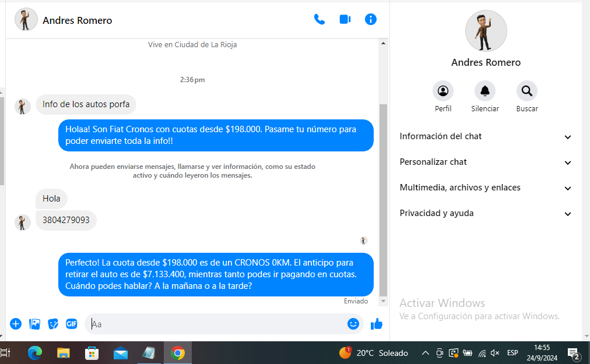Open Task View on the taskbar
590x364 pixels.
click(x=5, y=353)
